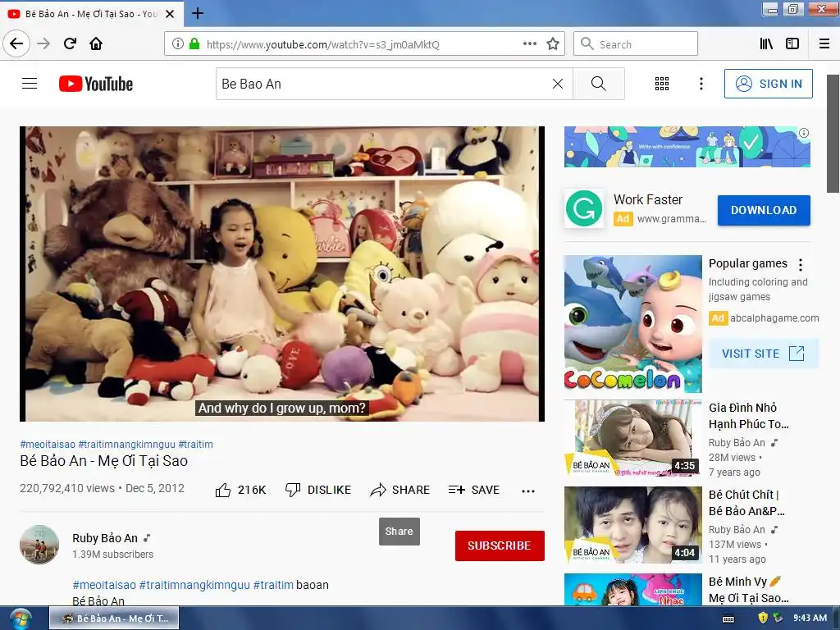Open options menu for Popular games ad
This screenshot has height=630, width=840.
click(801, 264)
